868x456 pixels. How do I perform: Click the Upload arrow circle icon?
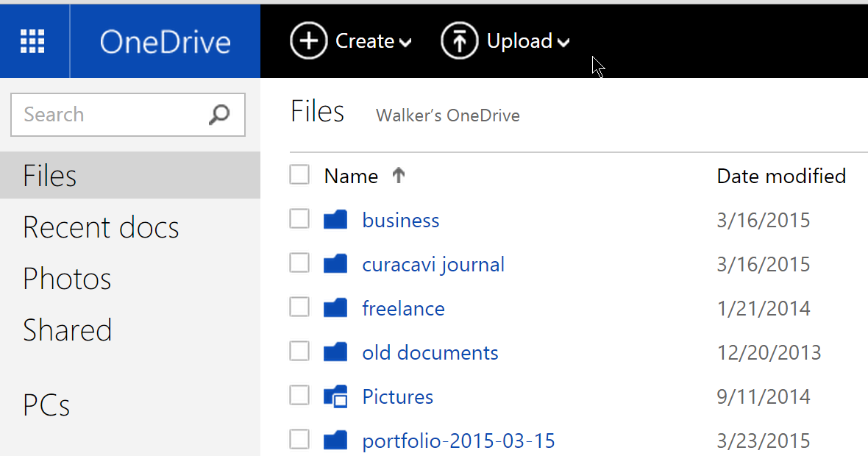point(459,41)
